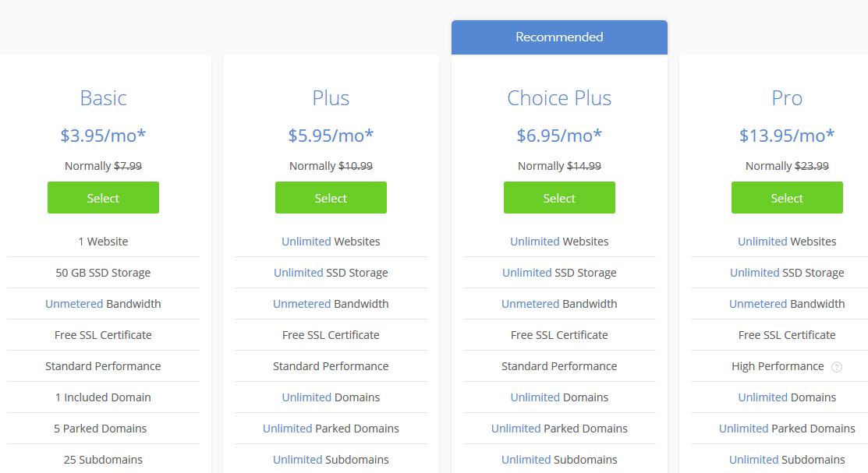Image resolution: width=868 pixels, height=473 pixels.
Task: Click Unmetered Bandwidth in the Basic column
Action: click(x=103, y=304)
